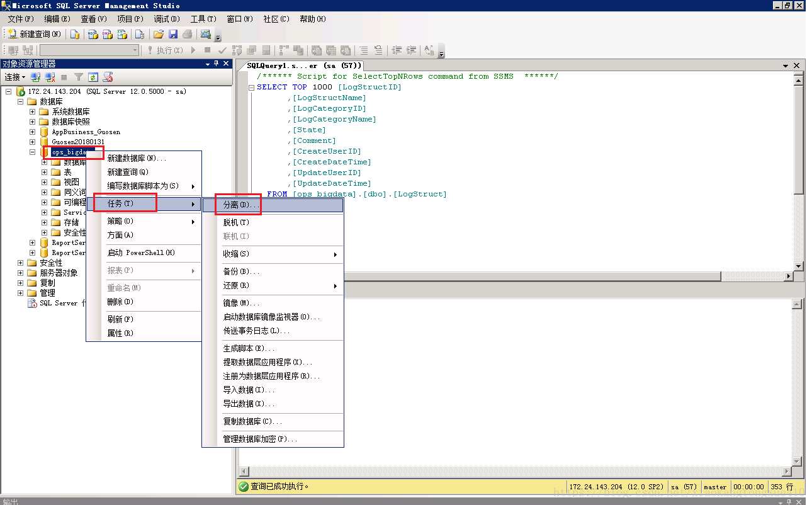Choose 编写数据库脚本为(S) in the context menu
Image resolution: width=812 pixels, height=505 pixels.
[x=144, y=186]
